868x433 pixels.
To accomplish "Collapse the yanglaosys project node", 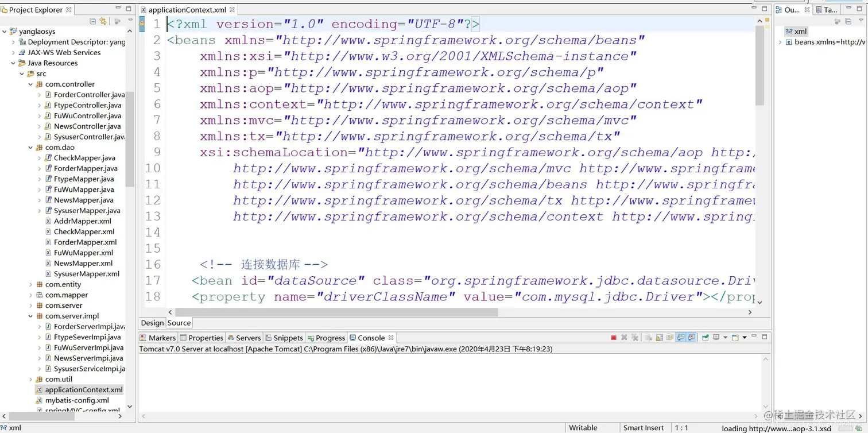I will coord(5,32).
